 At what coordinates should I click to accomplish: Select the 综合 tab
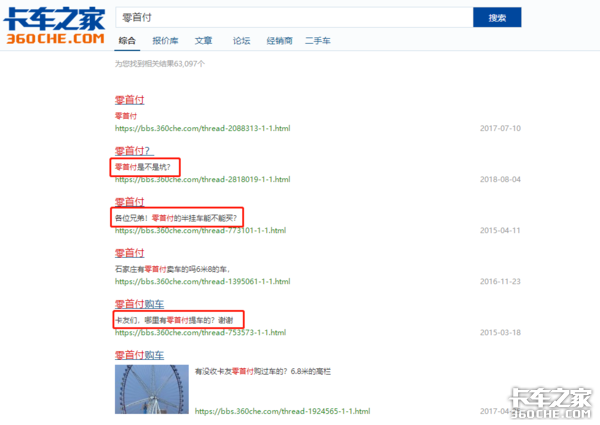click(126, 40)
